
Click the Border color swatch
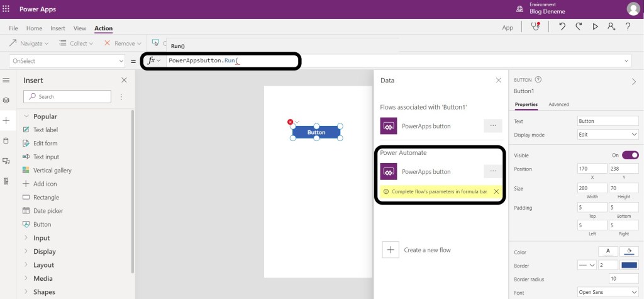(629, 266)
